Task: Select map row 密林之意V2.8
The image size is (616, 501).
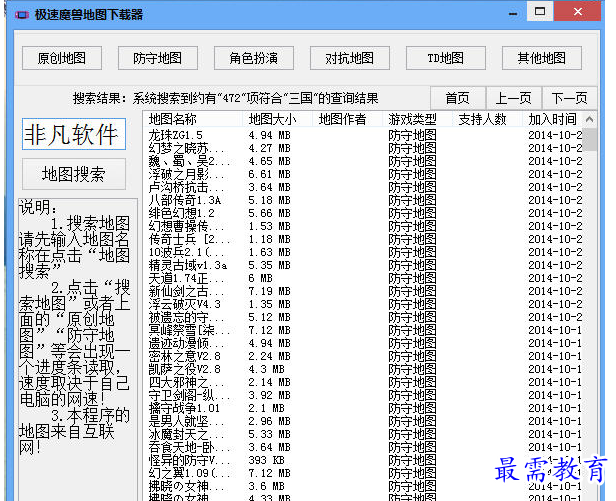Action: [365, 356]
